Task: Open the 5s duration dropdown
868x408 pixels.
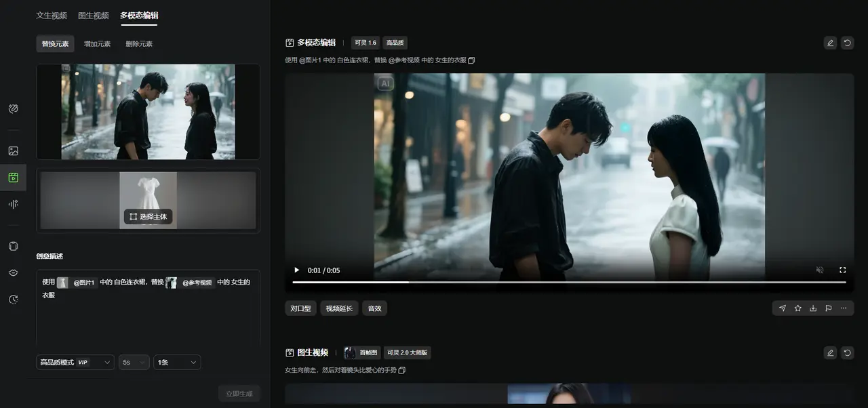Action: 134,363
